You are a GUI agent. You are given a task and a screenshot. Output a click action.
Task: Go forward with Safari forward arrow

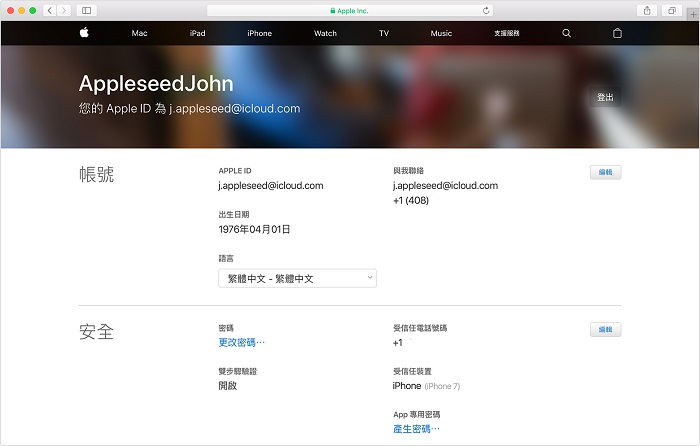point(64,10)
